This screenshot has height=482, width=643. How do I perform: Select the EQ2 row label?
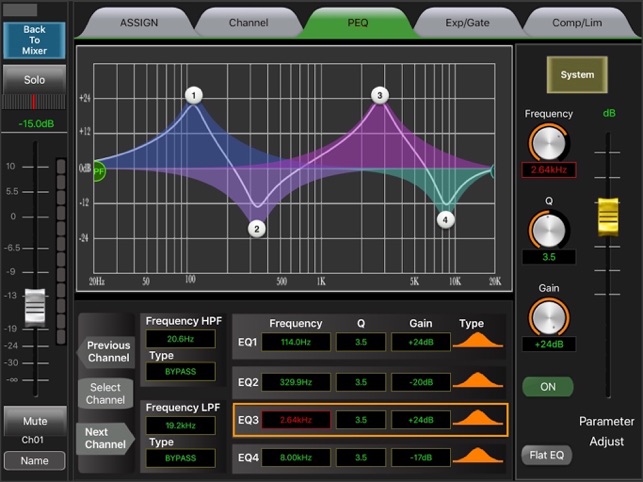248,382
